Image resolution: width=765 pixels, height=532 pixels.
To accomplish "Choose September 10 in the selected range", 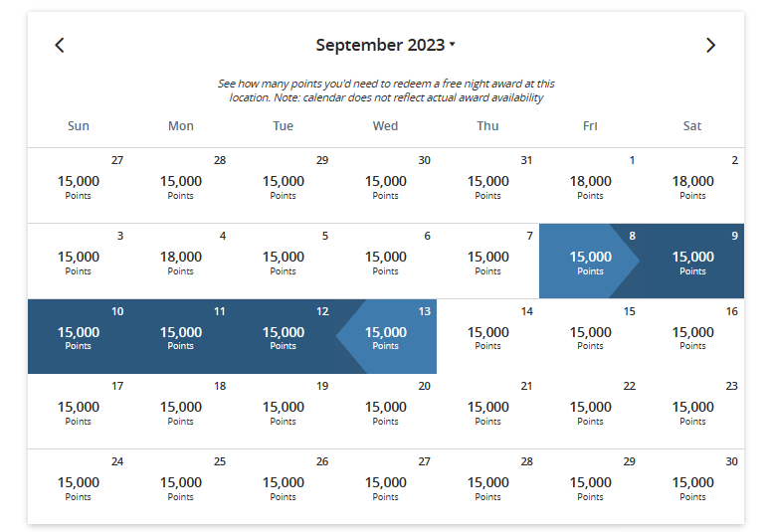I will [x=79, y=337].
